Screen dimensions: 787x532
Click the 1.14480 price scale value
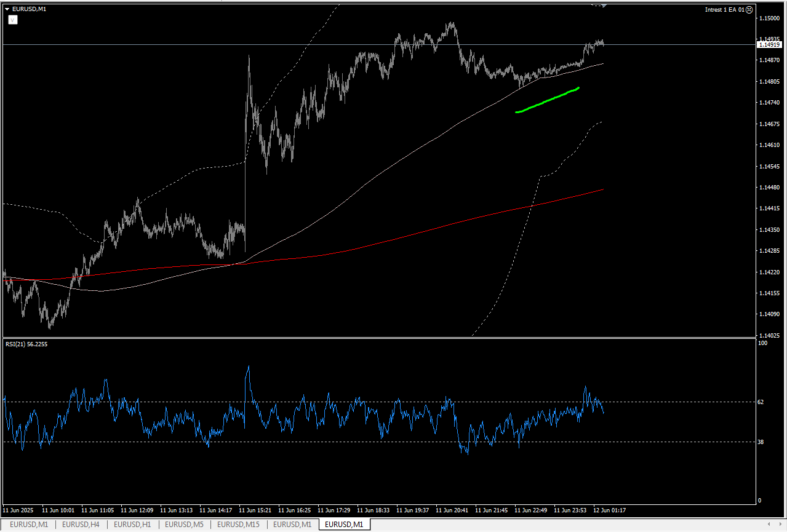coord(770,188)
